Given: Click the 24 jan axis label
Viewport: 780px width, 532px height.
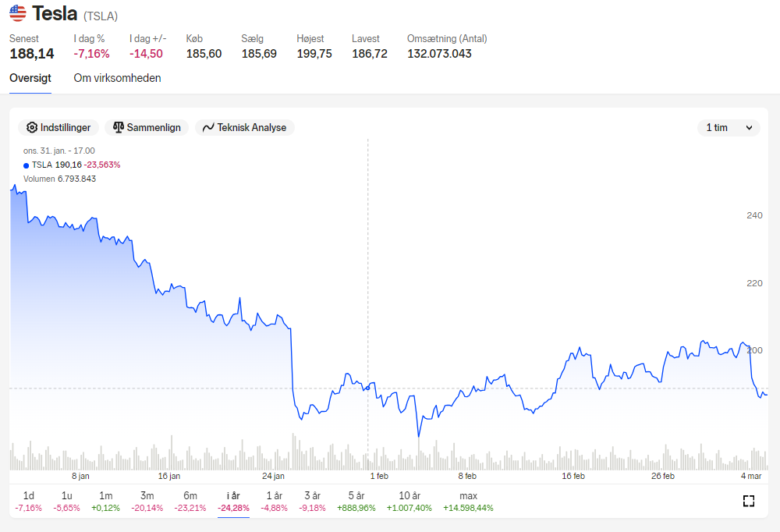Looking at the screenshot, I should (x=274, y=477).
